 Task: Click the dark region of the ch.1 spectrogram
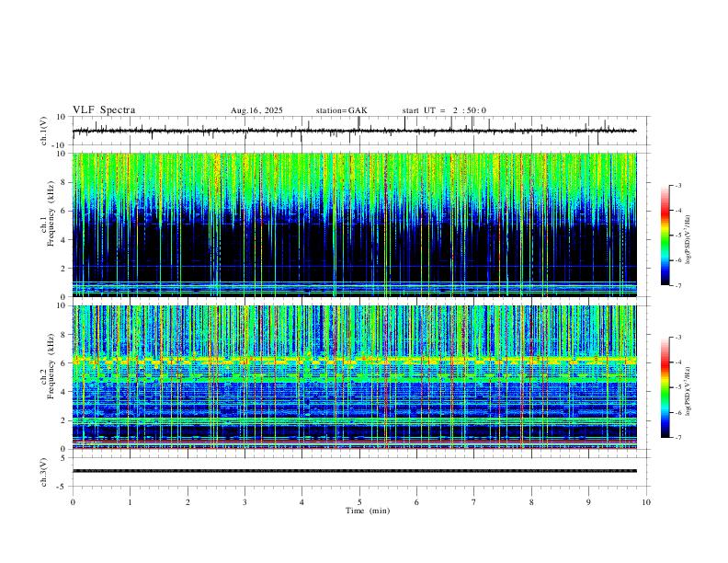pyautogui.click(x=354, y=251)
